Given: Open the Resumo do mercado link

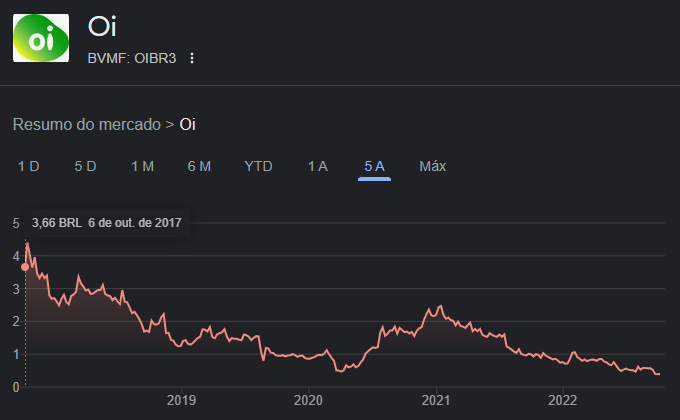Looking at the screenshot, I should (87, 125).
